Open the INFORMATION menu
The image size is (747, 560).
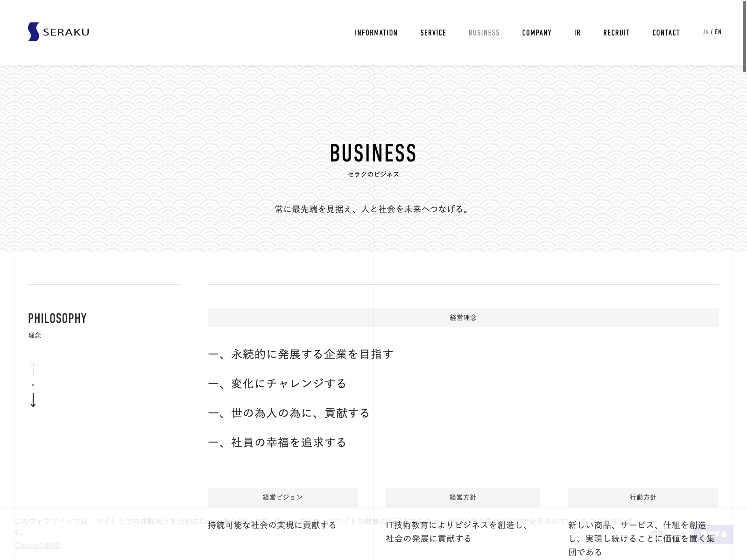click(376, 33)
